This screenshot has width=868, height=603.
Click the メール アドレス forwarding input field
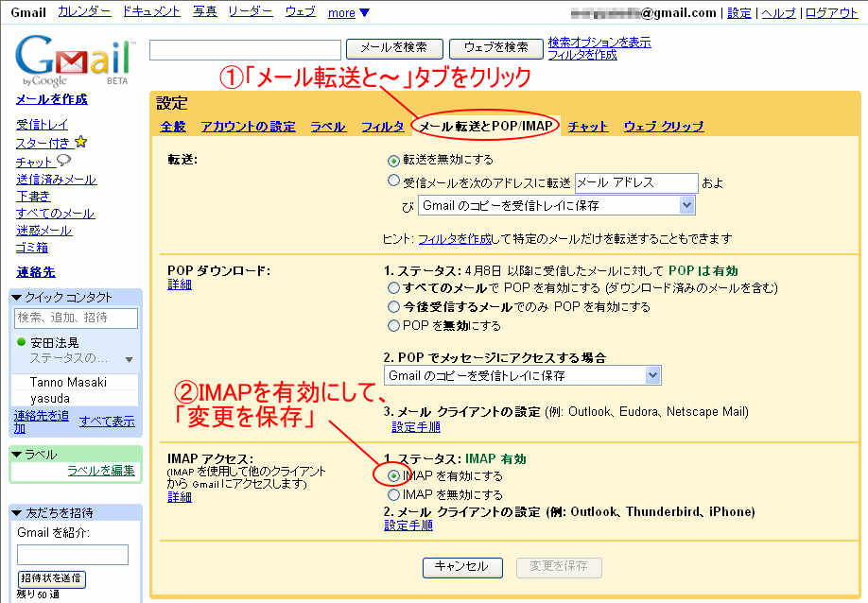pyautogui.click(x=636, y=182)
